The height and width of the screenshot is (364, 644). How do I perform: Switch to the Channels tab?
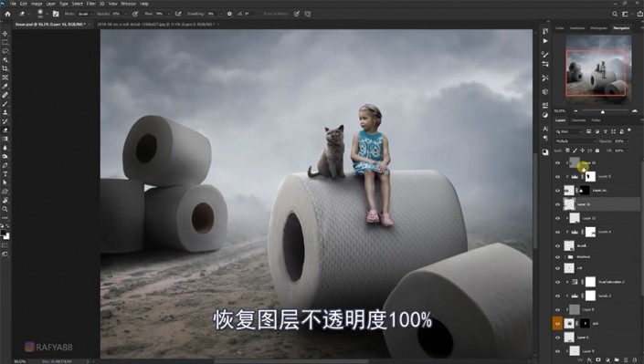click(578, 120)
